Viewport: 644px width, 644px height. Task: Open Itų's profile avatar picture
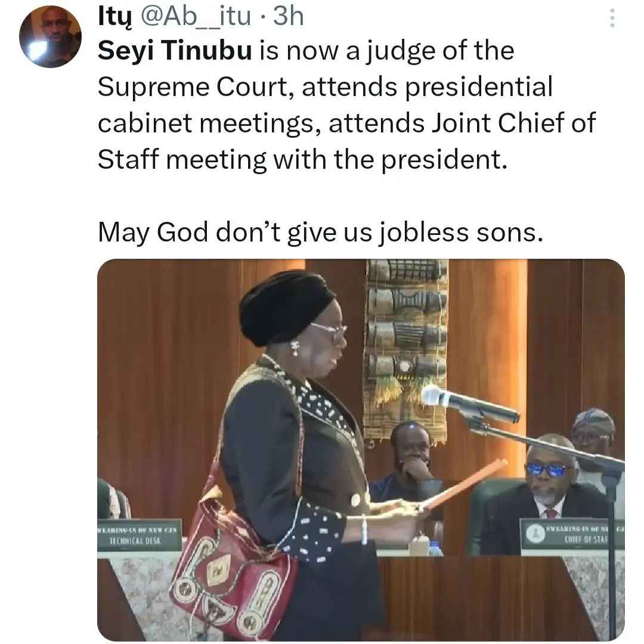pos(50,36)
